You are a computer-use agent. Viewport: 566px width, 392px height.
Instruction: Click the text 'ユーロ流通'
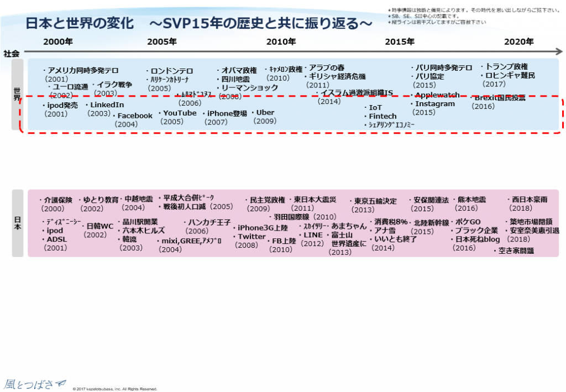point(70,87)
